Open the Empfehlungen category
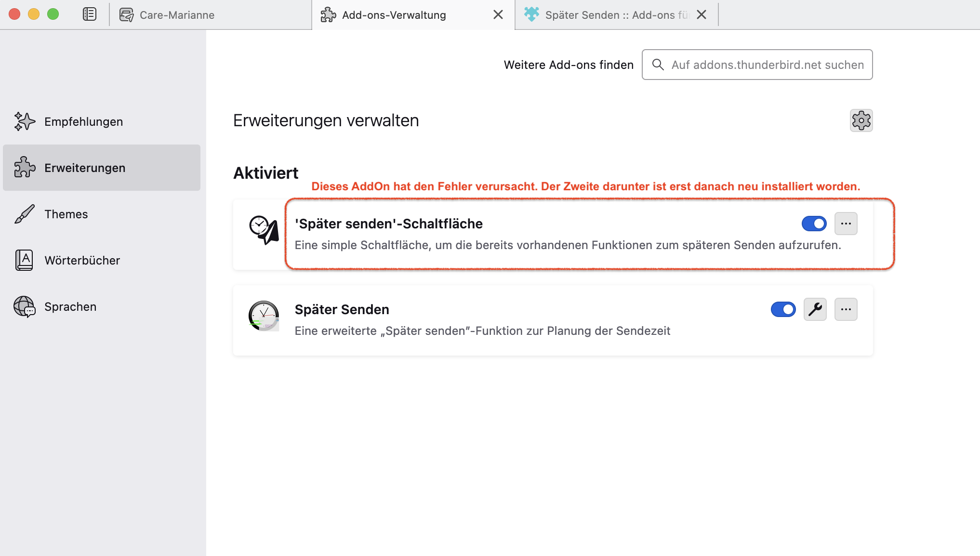This screenshot has width=980, height=556. coord(83,121)
